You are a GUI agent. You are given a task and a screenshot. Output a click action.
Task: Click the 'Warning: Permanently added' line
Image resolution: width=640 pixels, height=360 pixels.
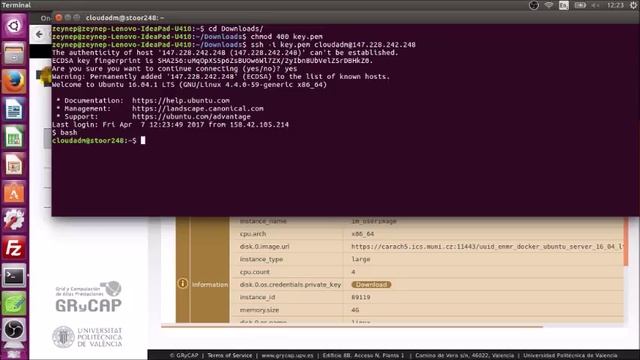[x=221, y=77]
